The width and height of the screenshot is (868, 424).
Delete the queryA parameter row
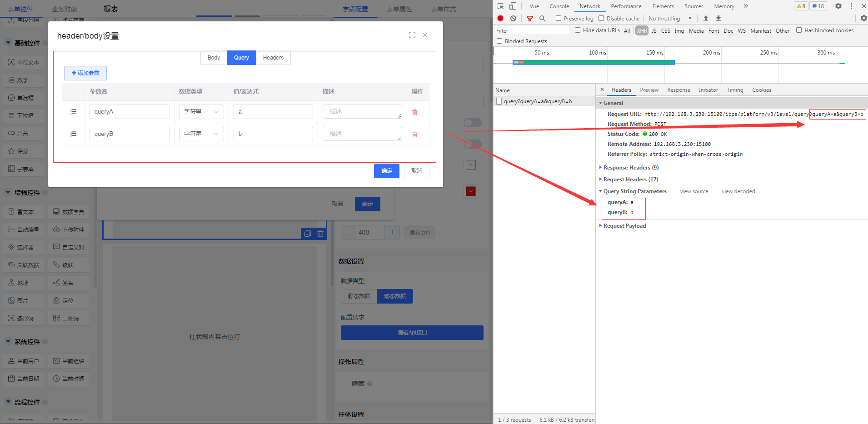click(414, 112)
